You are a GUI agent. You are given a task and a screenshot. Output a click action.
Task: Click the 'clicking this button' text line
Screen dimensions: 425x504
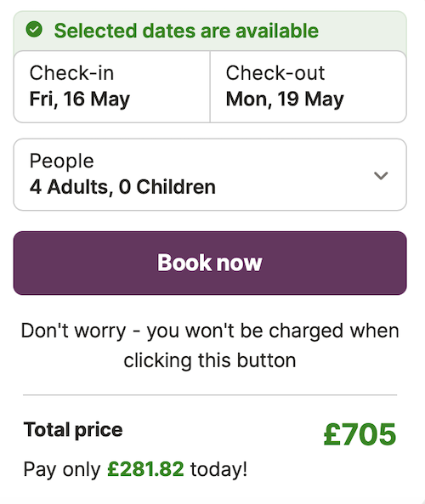click(210, 360)
